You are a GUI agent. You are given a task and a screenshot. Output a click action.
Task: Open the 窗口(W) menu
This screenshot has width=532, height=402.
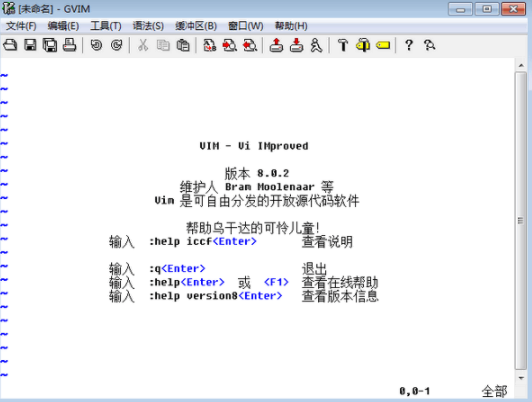246,26
